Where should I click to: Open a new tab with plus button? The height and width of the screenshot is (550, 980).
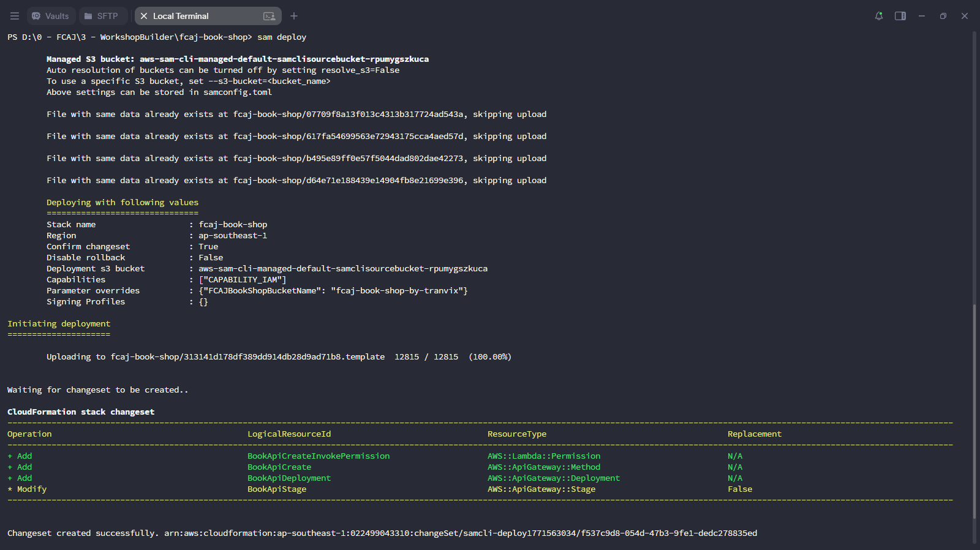(x=294, y=16)
